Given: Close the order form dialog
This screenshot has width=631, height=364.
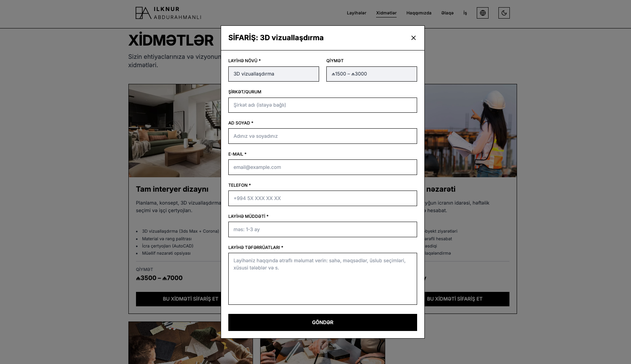Looking at the screenshot, I should click(413, 38).
